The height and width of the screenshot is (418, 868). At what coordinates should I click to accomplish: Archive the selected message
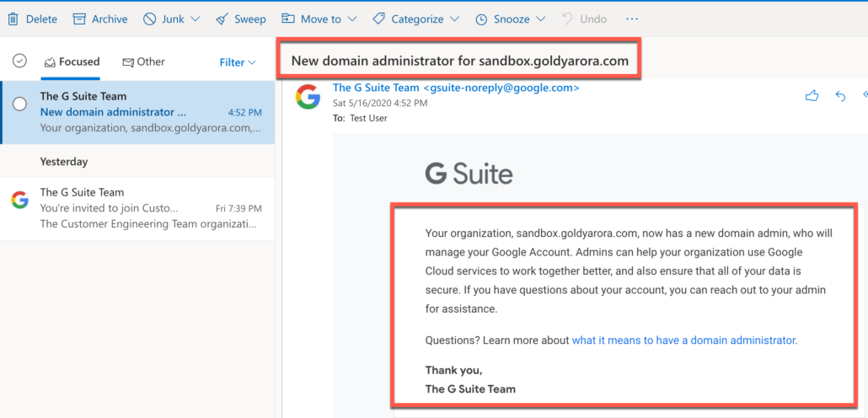[x=100, y=19]
